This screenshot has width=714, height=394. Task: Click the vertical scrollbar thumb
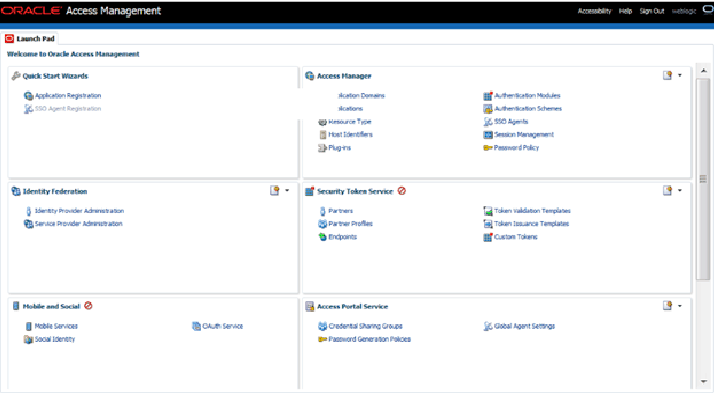click(x=703, y=179)
